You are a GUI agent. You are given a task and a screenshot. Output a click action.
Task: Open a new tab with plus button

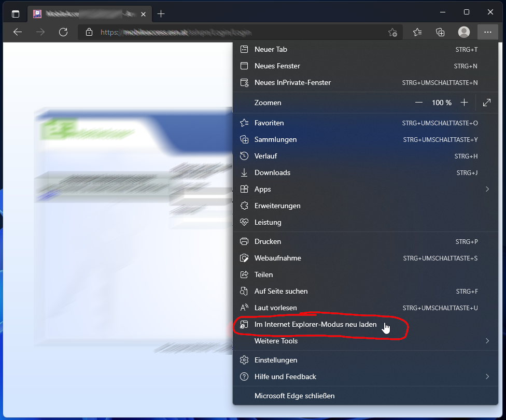161,14
